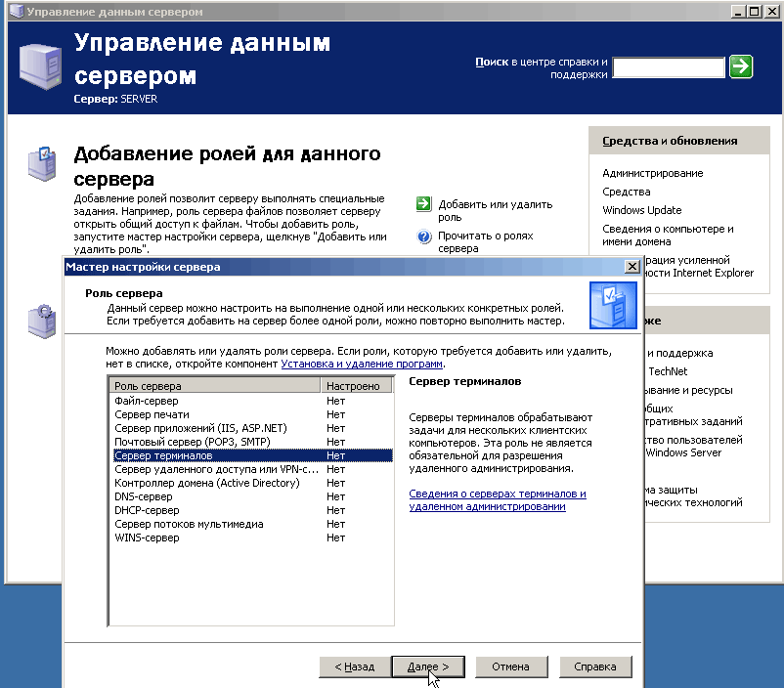Click the Отмена button
The image size is (784, 688).
(510, 666)
